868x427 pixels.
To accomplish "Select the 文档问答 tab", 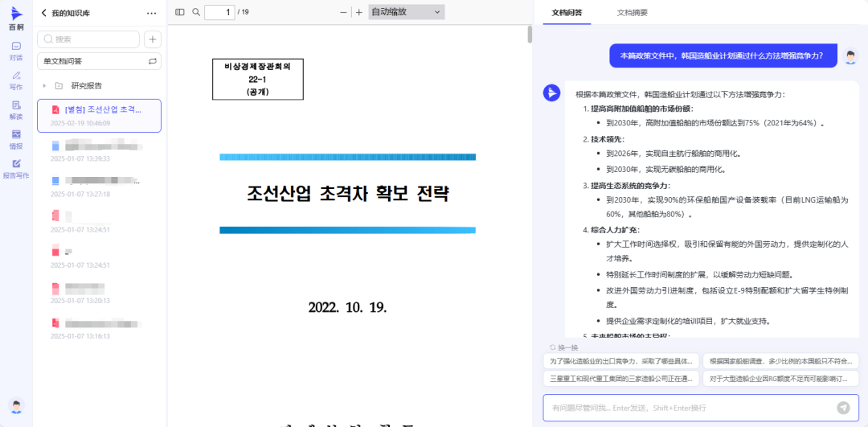I will click(567, 13).
